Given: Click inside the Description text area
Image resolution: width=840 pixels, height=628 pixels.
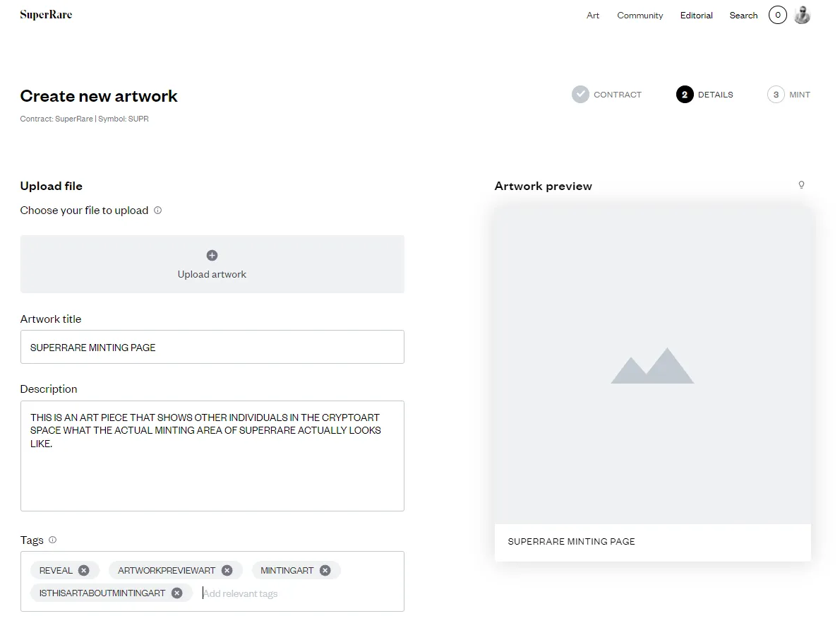Looking at the screenshot, I should coord(212,466).
